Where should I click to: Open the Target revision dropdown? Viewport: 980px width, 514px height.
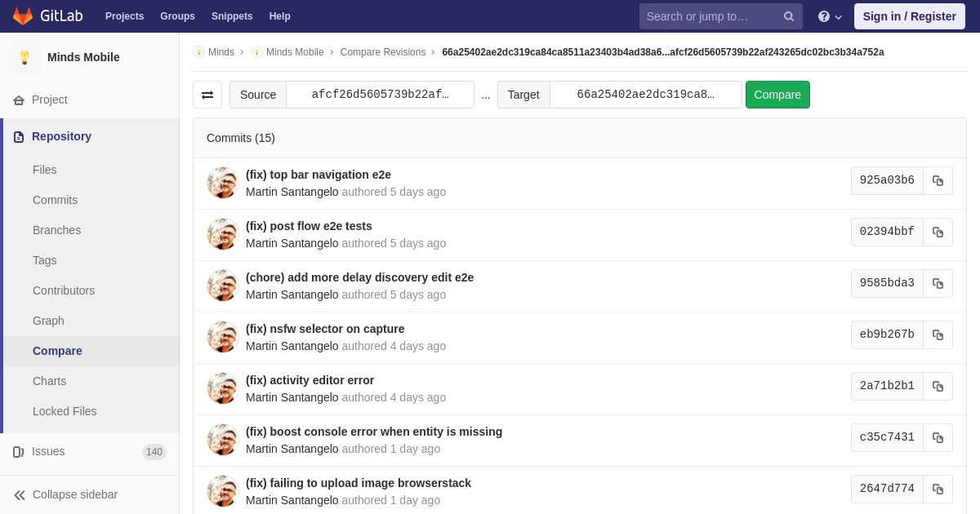tap(646, 95)
